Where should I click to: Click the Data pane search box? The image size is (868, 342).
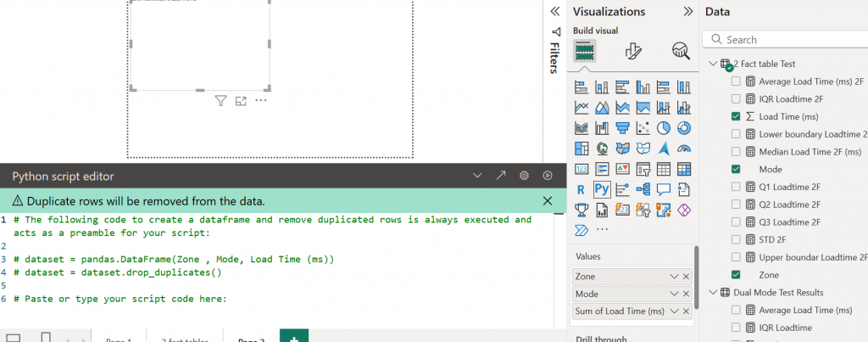788,39
